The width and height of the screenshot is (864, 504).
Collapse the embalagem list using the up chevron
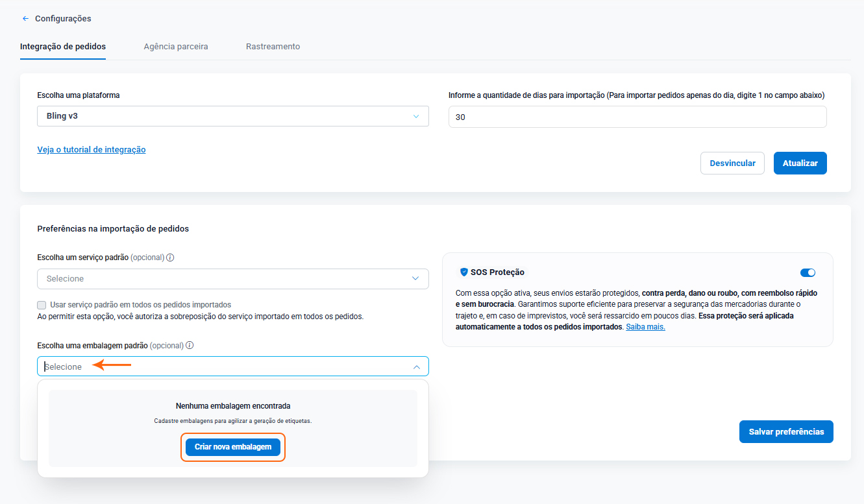(x=416, y=367)
